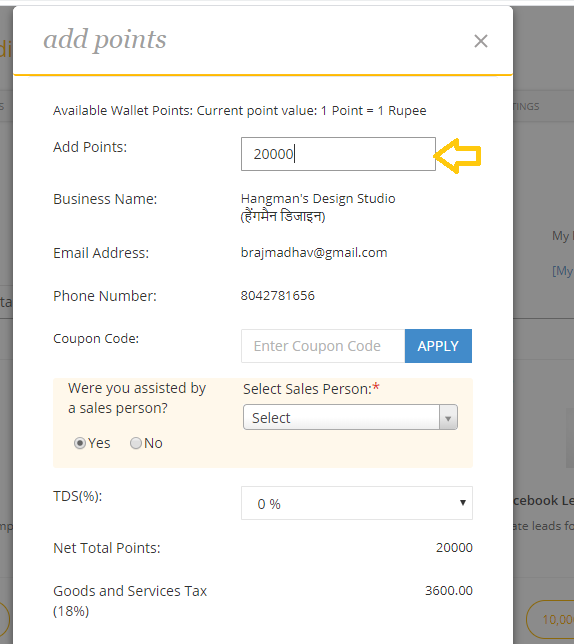Click the Net Total Points value 20000
Image resolution: width=574 pixels, height=644 pixels.
point(454,547)
